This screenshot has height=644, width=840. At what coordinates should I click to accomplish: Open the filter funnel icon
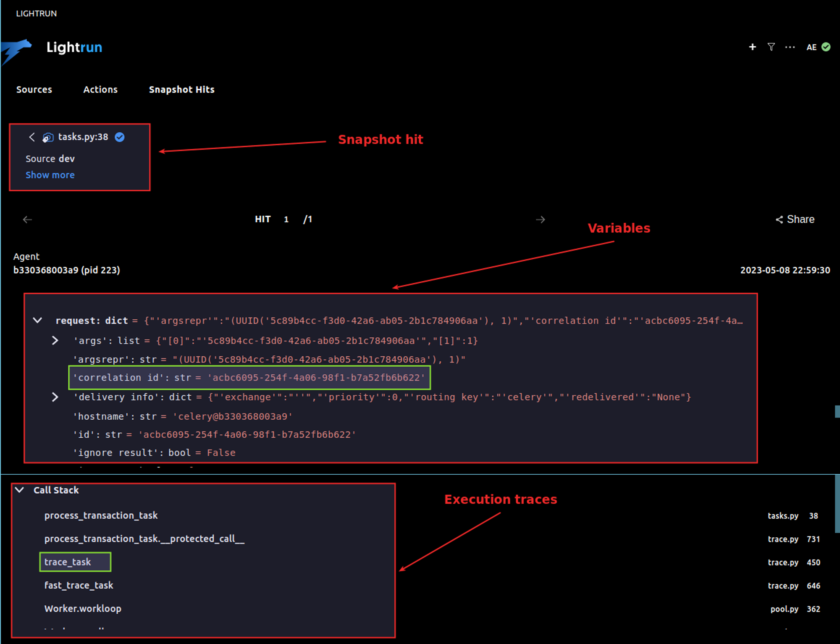pos(771,47)
